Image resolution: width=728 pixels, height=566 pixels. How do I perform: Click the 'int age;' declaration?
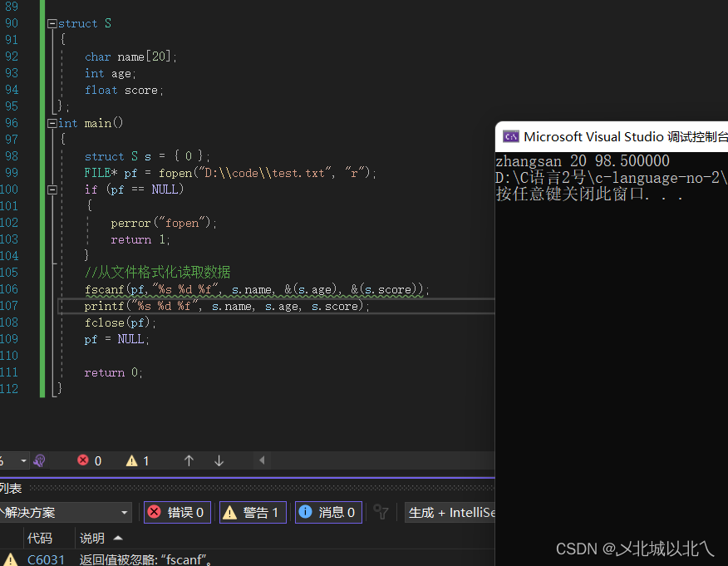tap(110, 74)
